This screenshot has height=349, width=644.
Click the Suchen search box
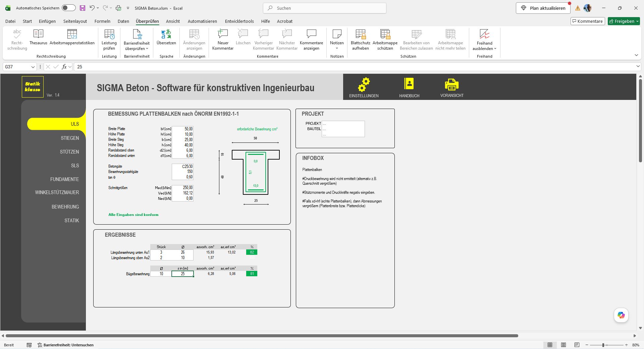324,8
